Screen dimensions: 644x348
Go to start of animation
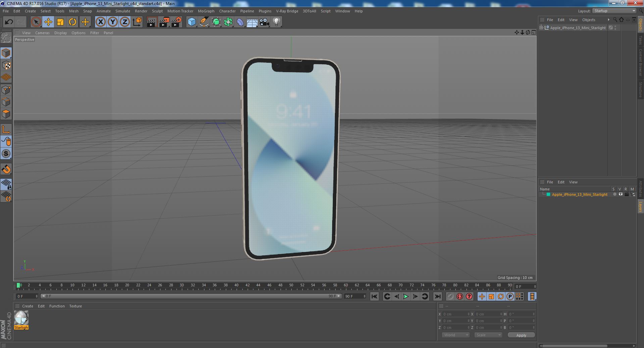374,296
